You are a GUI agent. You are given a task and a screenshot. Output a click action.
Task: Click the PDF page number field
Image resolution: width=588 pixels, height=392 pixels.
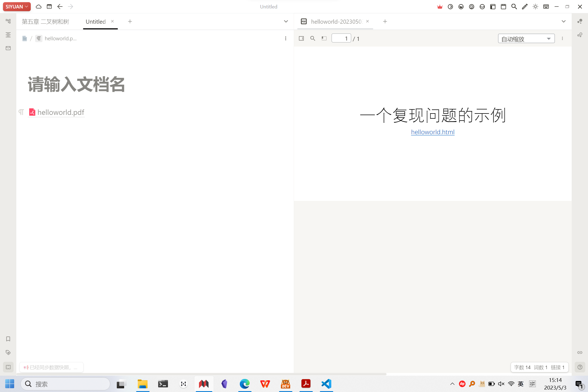tap(341, 39)
